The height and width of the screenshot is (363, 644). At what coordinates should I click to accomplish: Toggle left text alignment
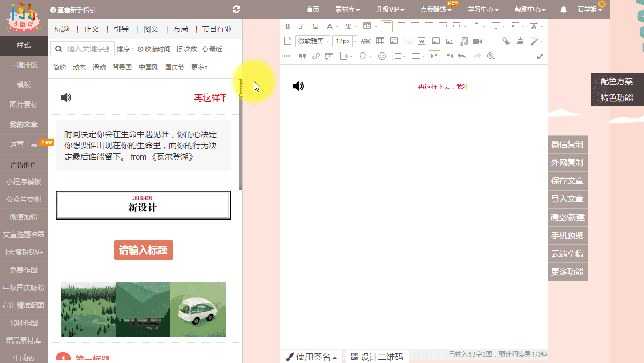click(x=387, y=26)
